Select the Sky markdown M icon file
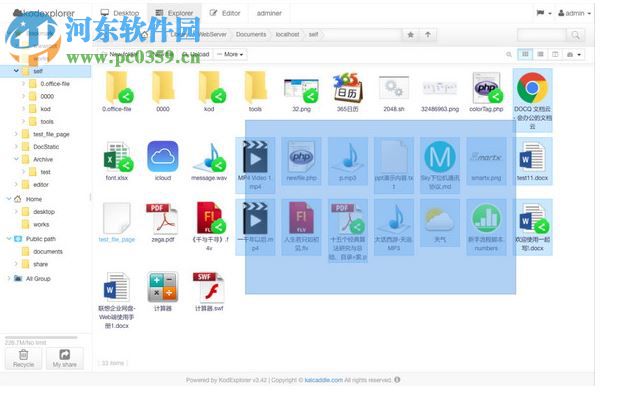The width and height of the screenshot is (626, 395). click(440, 157)
